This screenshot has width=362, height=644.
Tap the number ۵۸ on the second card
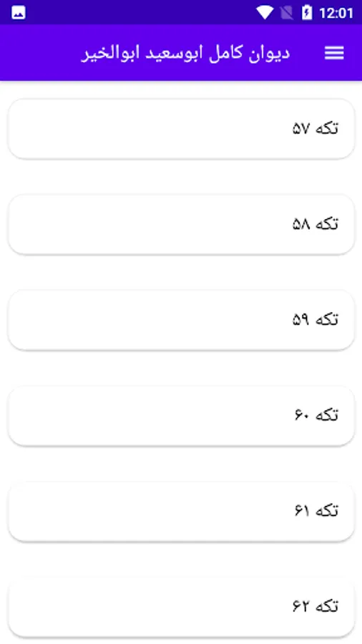[x=301, y=224]
